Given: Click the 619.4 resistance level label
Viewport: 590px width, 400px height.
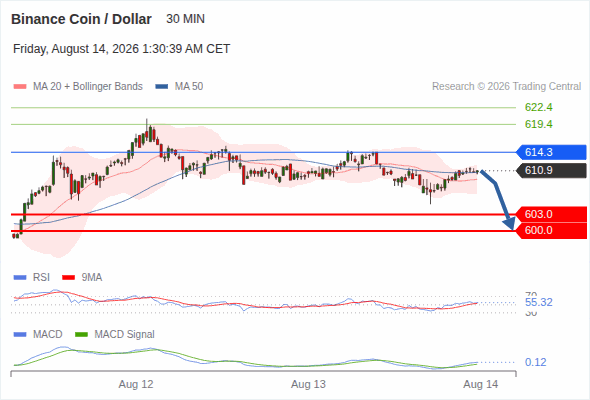Looking at the screenshot, I should tap(538, 124).
